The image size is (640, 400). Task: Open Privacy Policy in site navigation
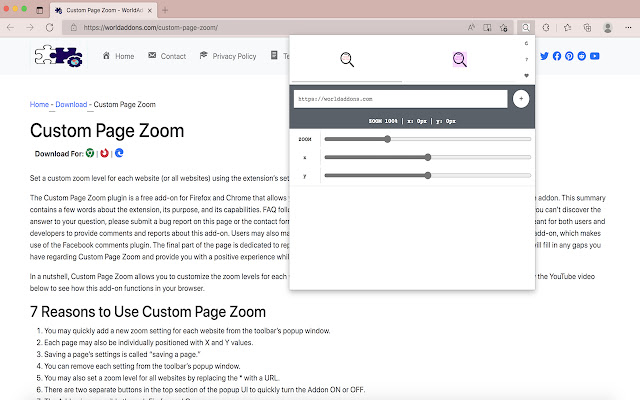click(x=228, y=56)
